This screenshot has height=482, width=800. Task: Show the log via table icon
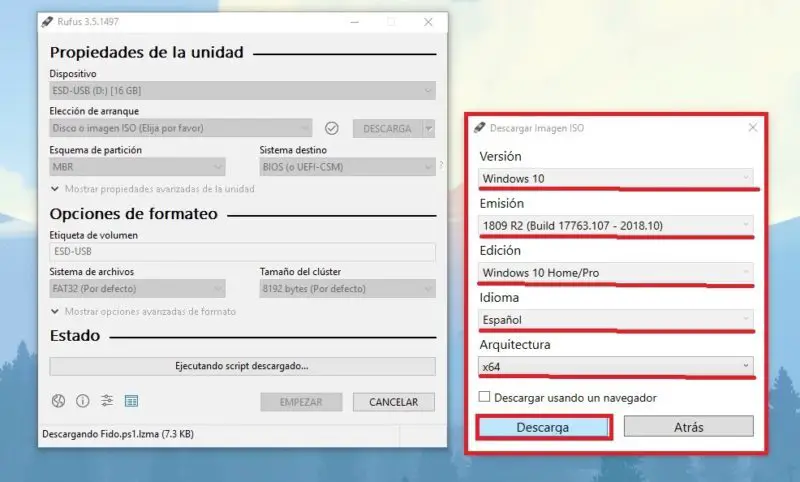tap(131, 401)
